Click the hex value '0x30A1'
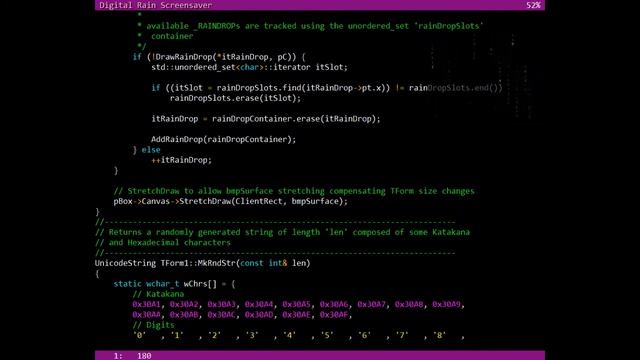640x360 pixels. coord(146,304)
